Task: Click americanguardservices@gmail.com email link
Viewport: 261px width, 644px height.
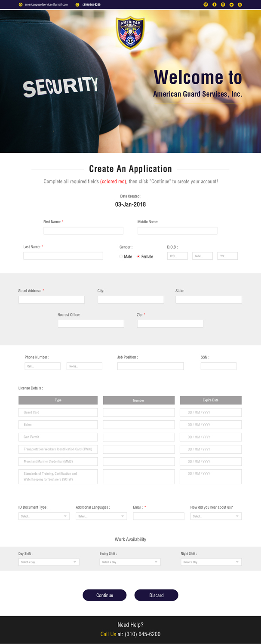Action: 46,4
